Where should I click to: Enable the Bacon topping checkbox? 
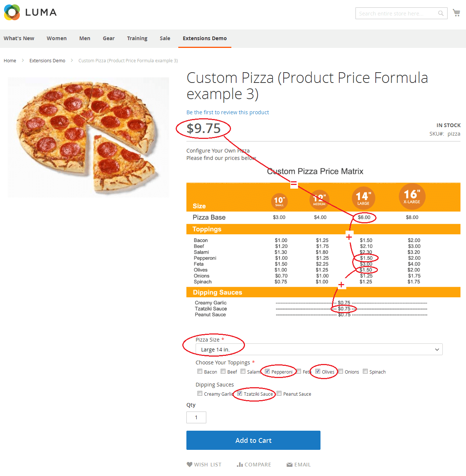pos(200,371)
